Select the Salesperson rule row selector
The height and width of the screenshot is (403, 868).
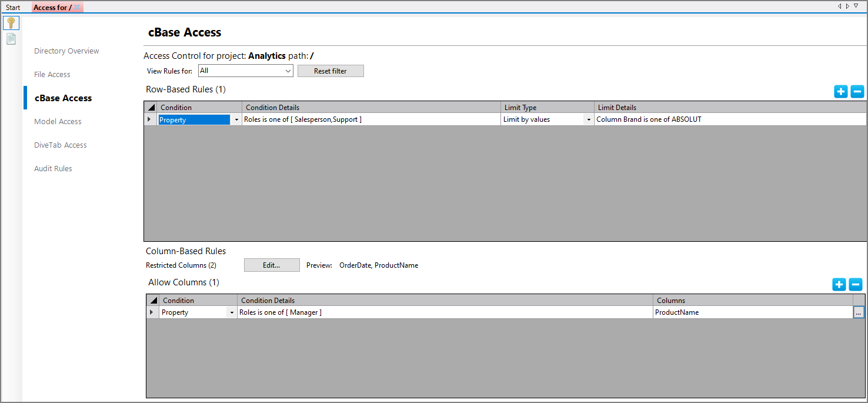point(149,119)
